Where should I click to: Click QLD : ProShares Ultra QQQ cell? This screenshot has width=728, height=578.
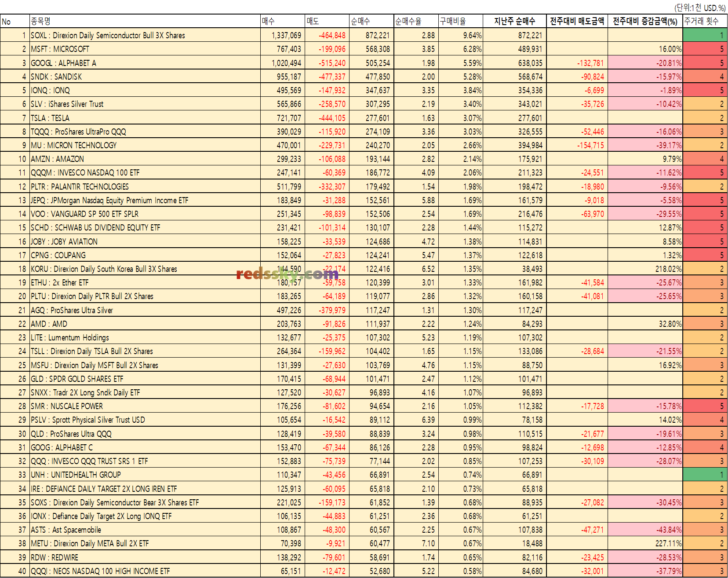(145, 434)
